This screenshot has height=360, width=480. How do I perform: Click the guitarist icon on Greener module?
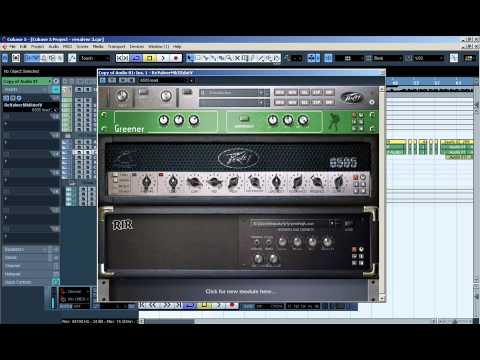pyautogui.click(x=333, y=121)
